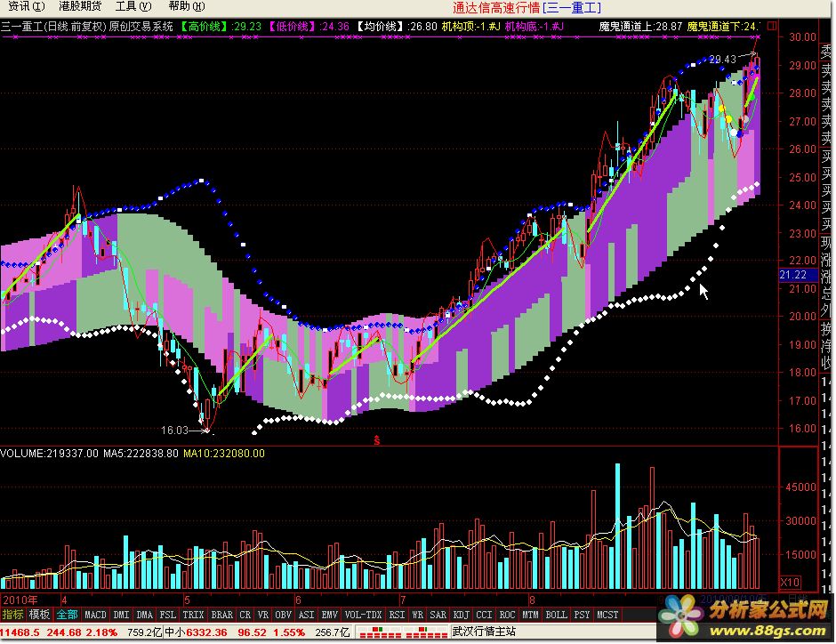Select the VOL-TDX indicator tab
Screen dimensions: 836x644
pyautogui.click(x=363, y=615)
